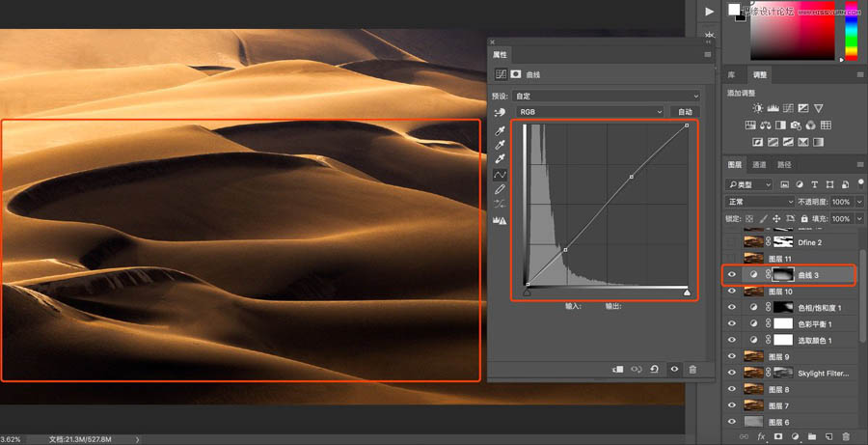
Task: Expand the 填充 fill slider arrow
Action: pos(859,219)
